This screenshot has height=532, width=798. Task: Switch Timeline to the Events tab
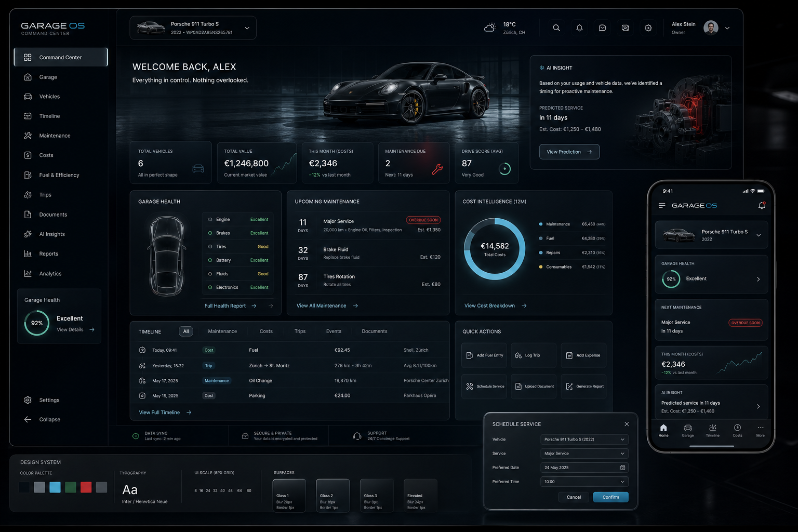[x=334, y=331]
